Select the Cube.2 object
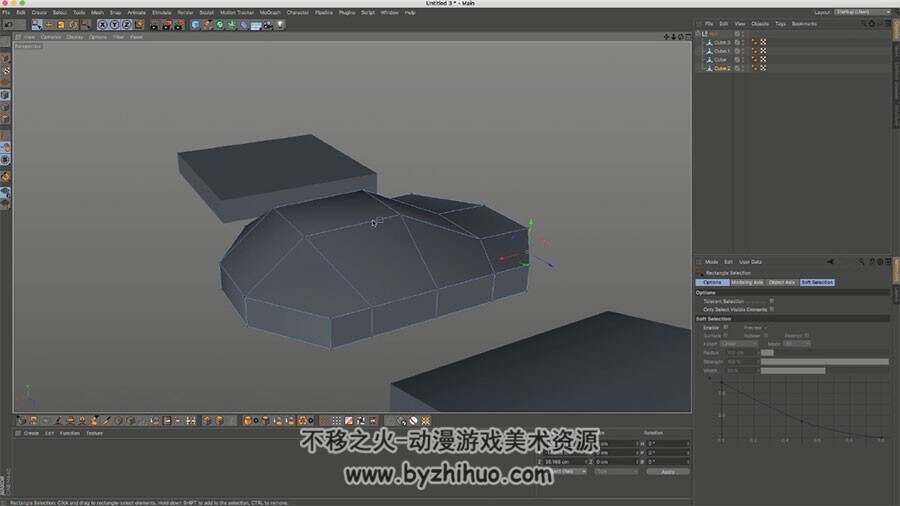 (x=722, y=68)
